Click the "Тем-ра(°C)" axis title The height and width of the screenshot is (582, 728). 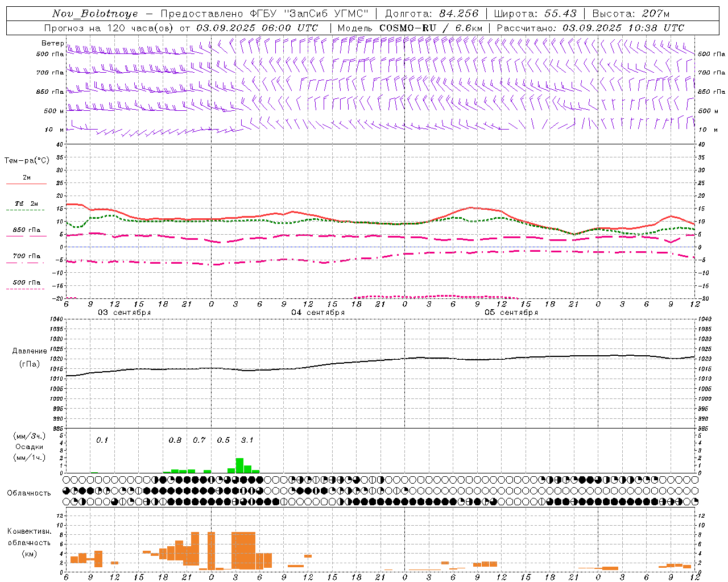(27, 161)
